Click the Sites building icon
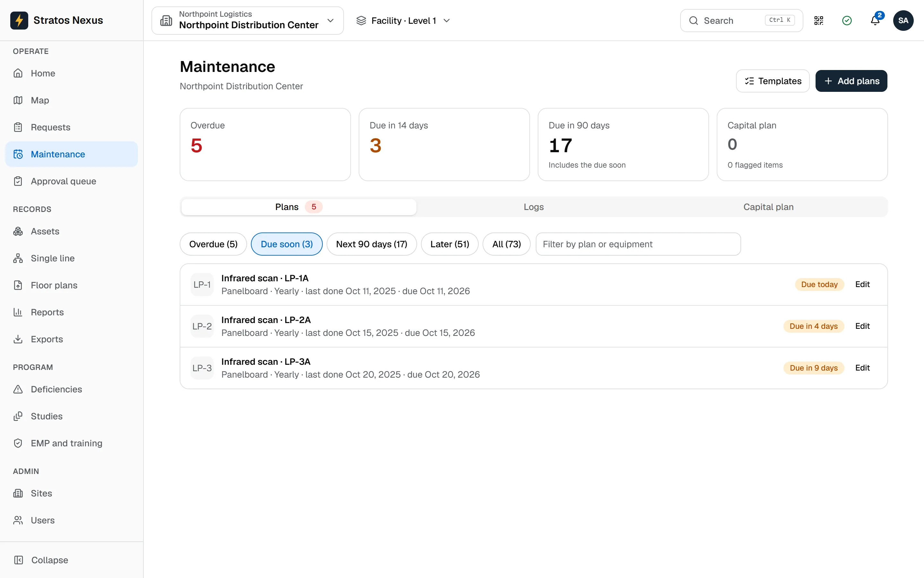This screenshot has width=924, height=578. tap(18, 493)
